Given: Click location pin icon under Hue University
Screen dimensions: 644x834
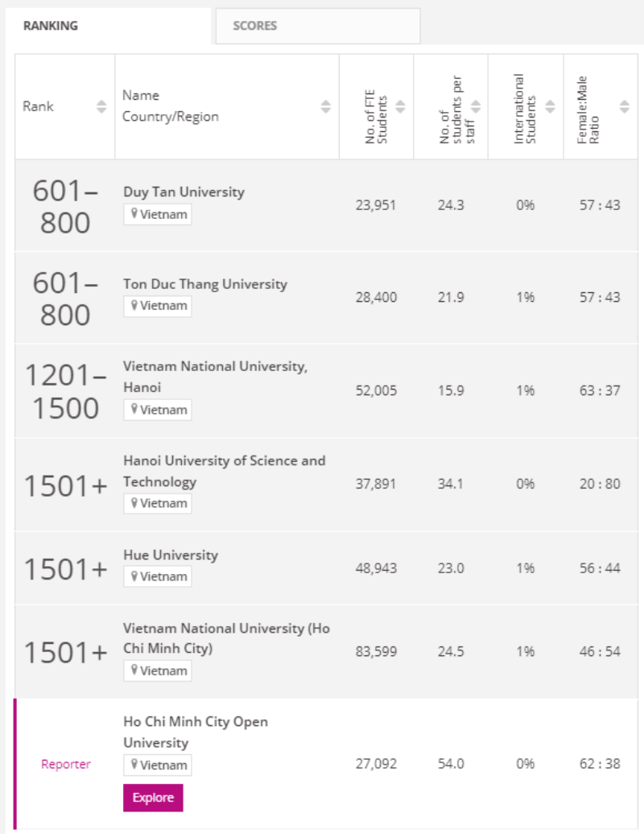Looking at the screenshot, I should click(x=134, y=576).
